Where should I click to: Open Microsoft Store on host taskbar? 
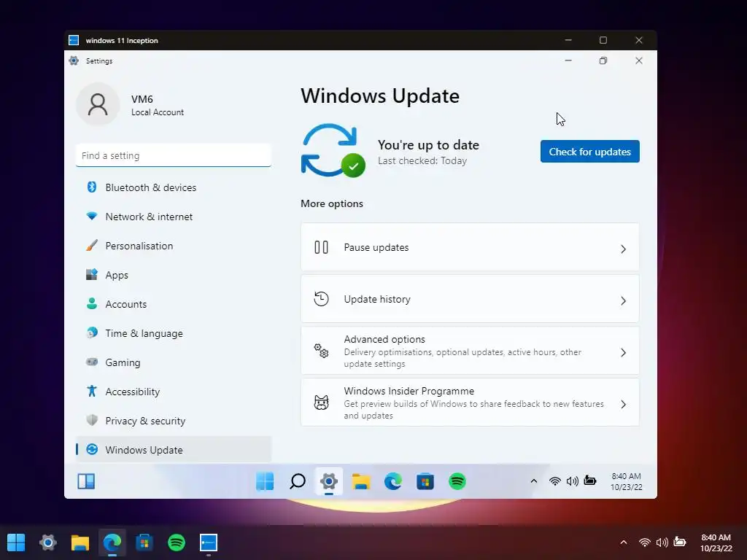click(x=144, y=542)
